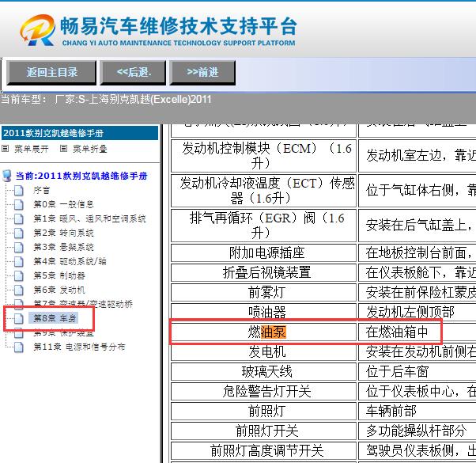Click the 危险警告灯开关 cell
The height and width of the screenshot is (463, 476).
point(263,391)
